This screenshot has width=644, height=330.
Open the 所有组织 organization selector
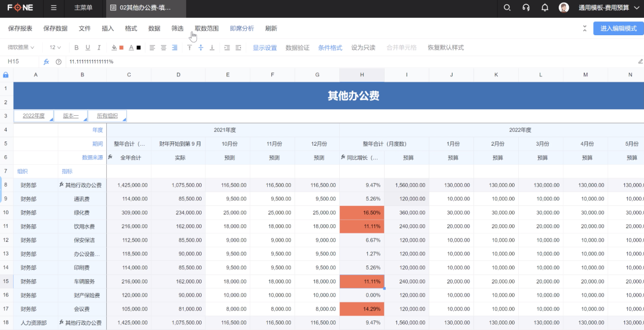coord(107,116)
